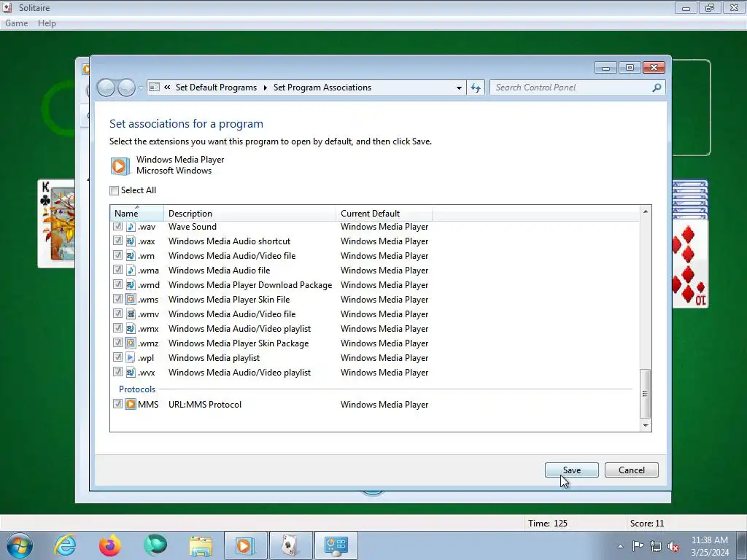Click the .wm file type icon
The image size is (747, 560).
point(131,256)
